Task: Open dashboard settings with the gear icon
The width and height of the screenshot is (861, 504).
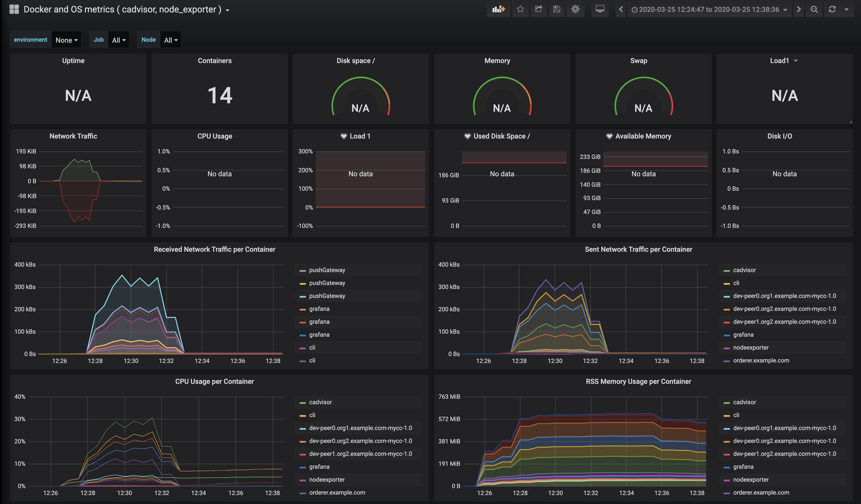Action: [x=575, y=9]
